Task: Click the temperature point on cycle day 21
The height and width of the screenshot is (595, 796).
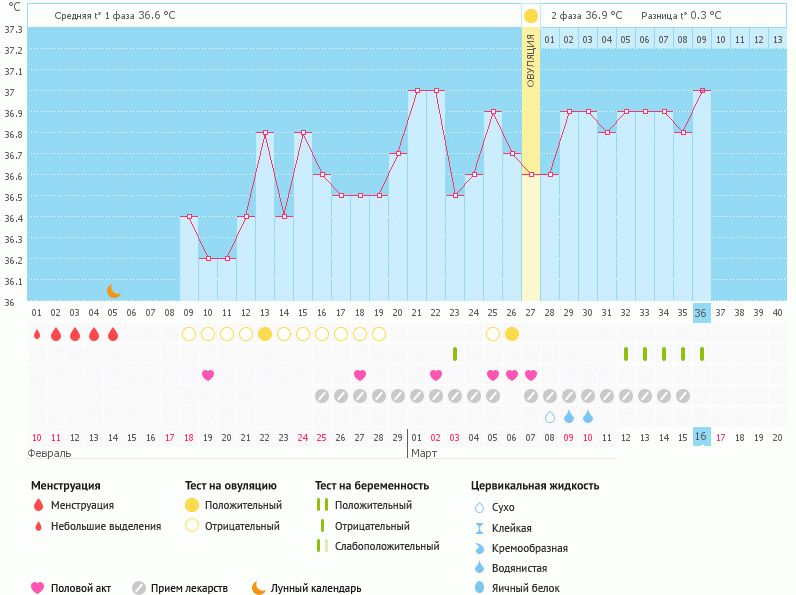Action: tap(417, 90)
